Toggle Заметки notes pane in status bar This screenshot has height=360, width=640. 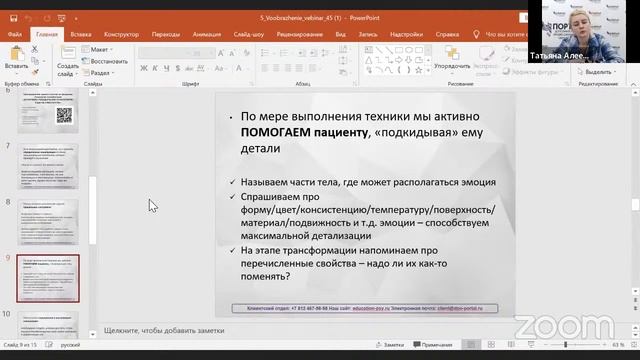(390, 345)
